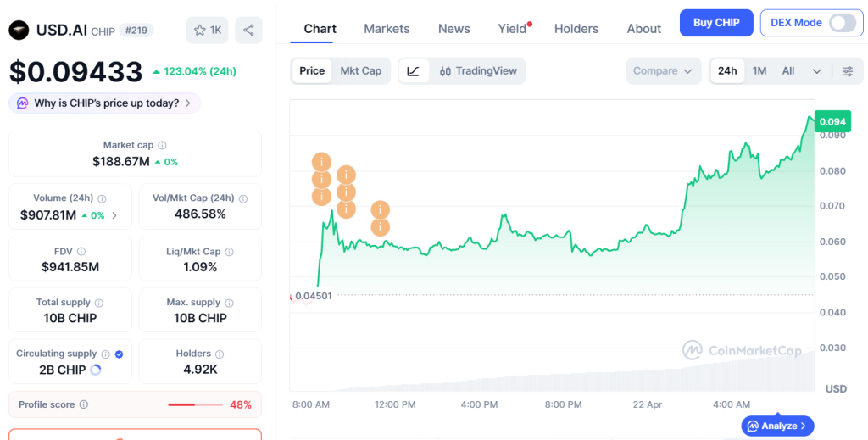
Task: Expand more time range options chevron
Action: click(816, 71)
